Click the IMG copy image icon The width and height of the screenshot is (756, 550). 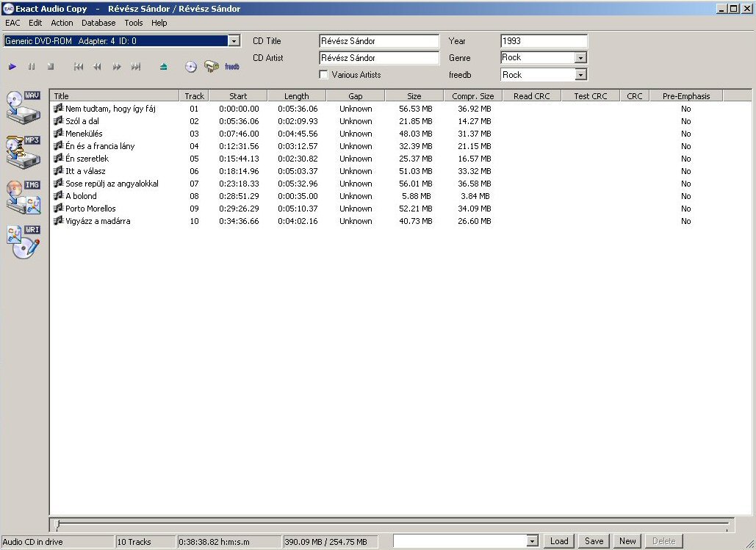[23, 197]
